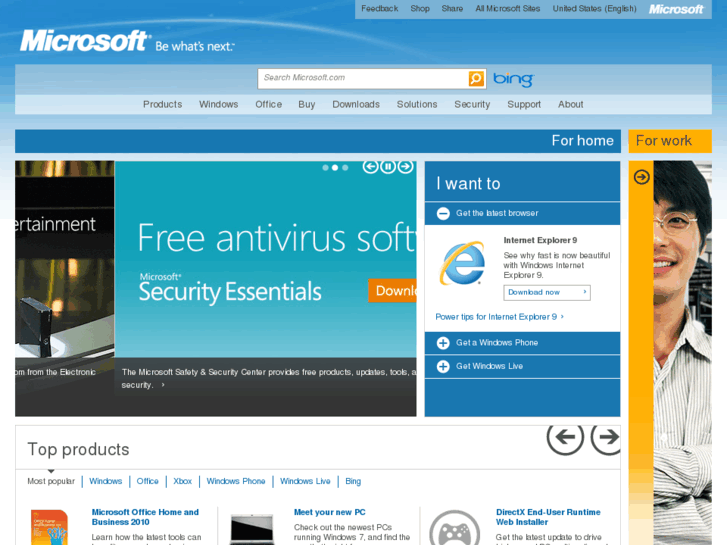
Task: Click the 'Free antivirus' hero banner text
Action: click(277, 238)
